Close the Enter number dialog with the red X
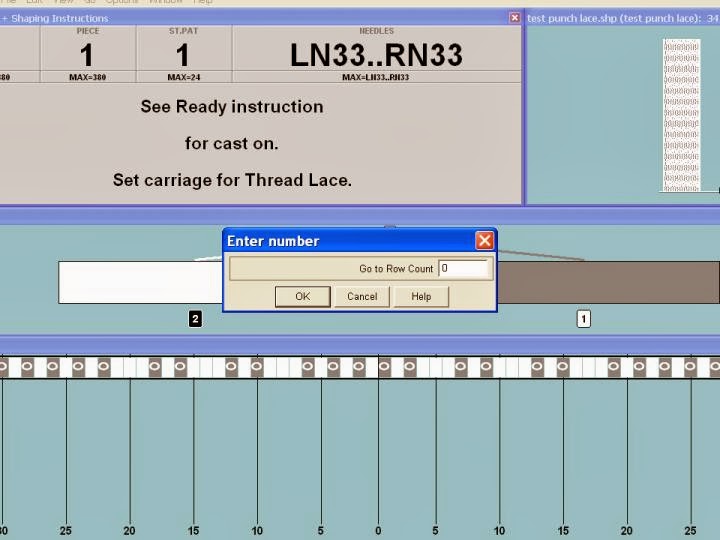Viewport: 720px width, 540px height. (484, 241)
